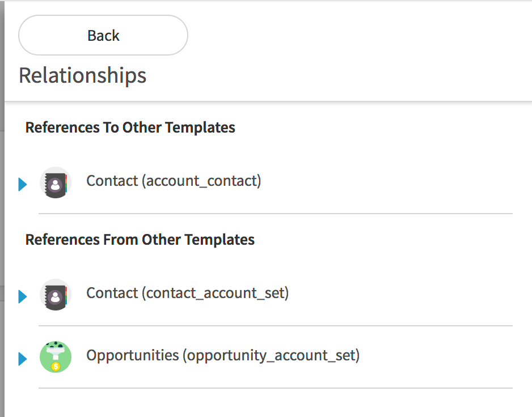Viewport: 532px width, 417px height.
Task: Expand the Opportunities (opportunity_account_set) triangle
Action: 22,359
